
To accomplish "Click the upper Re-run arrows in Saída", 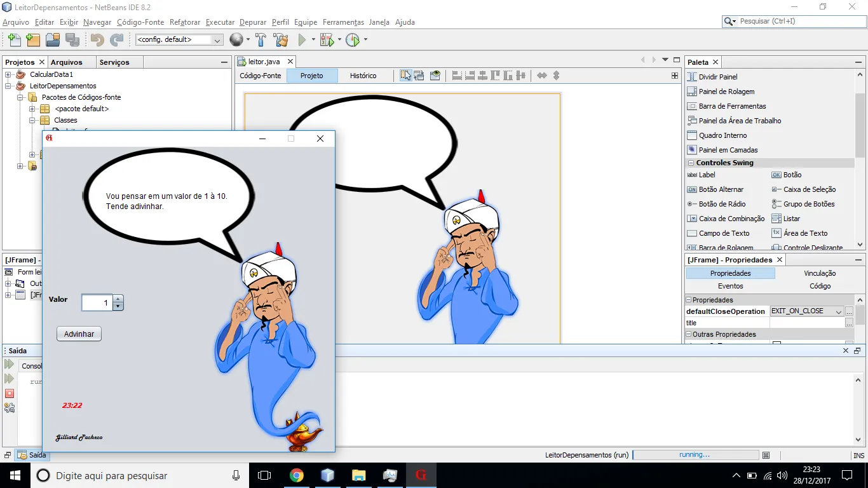I will coord(10,364).
